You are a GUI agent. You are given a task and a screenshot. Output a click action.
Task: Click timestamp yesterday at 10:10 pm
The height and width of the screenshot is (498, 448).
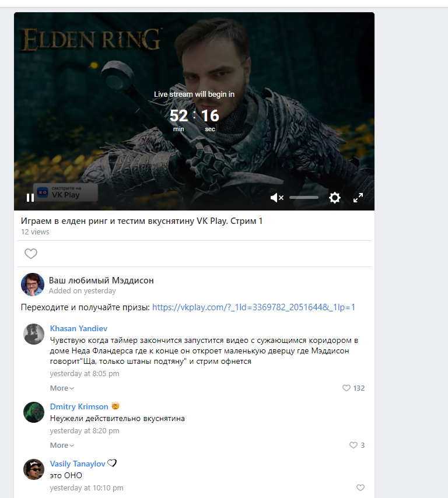[86, 488]
